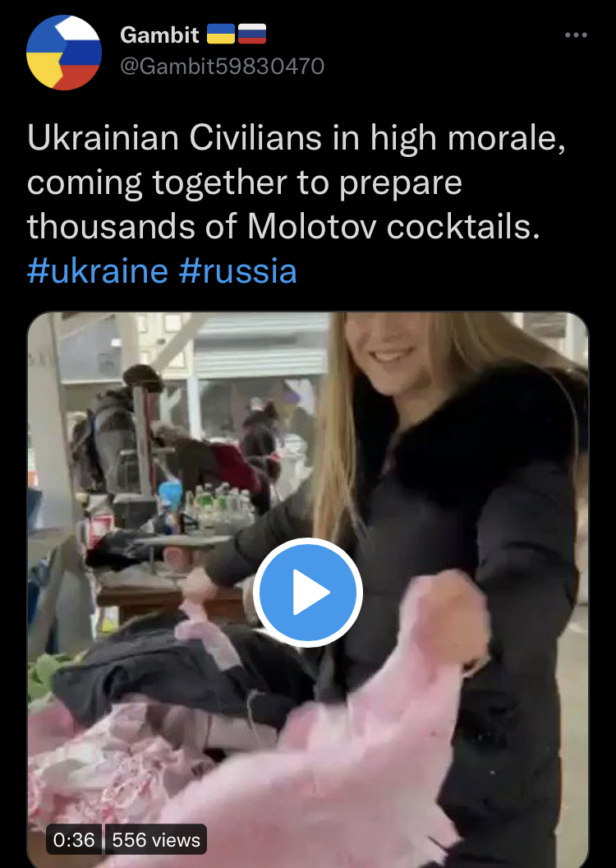Open Gambit's circular profile avatar
Viewport: 616px width, 868px height.
(64, 53)
